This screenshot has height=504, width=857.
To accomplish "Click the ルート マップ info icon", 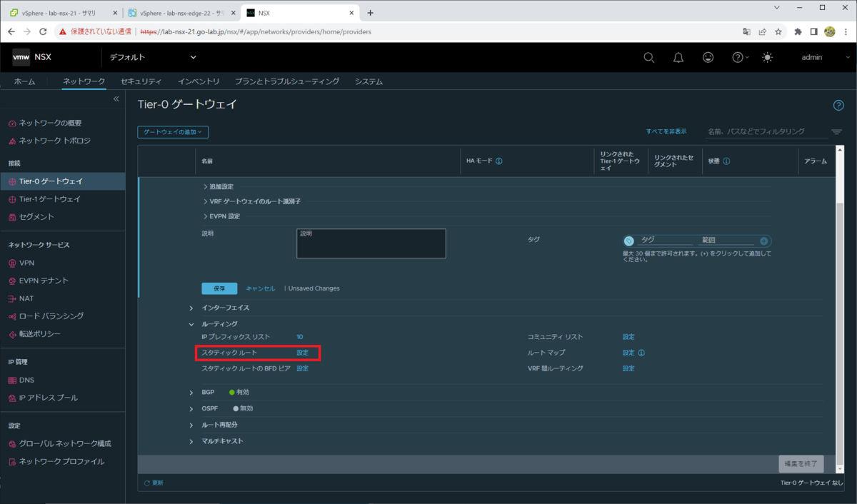I will 641,353.
